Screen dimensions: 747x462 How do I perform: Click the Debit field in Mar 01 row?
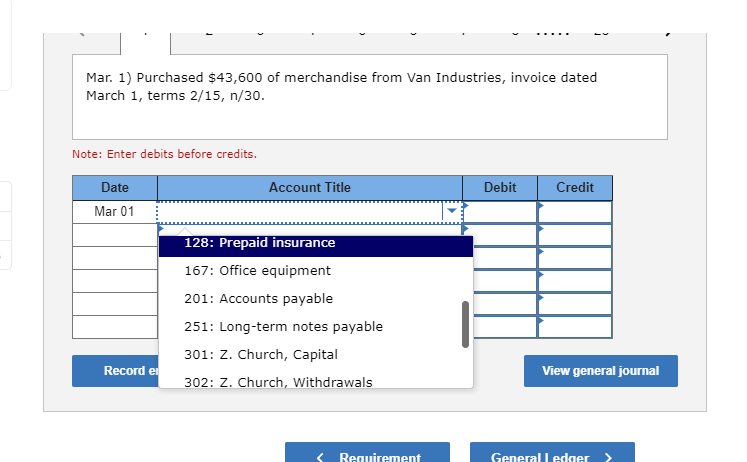(x=500, y=212)
